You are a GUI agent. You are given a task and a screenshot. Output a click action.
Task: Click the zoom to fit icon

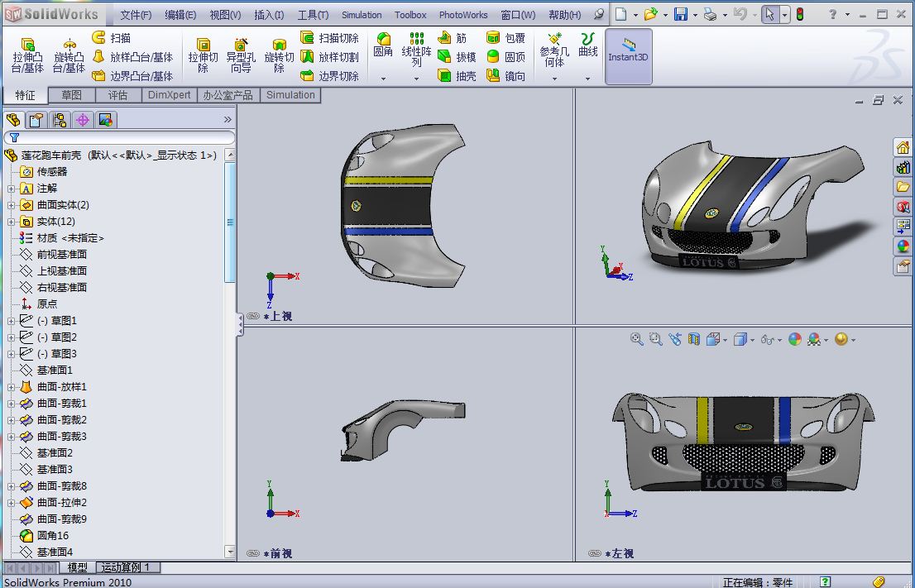pos(637,340)
